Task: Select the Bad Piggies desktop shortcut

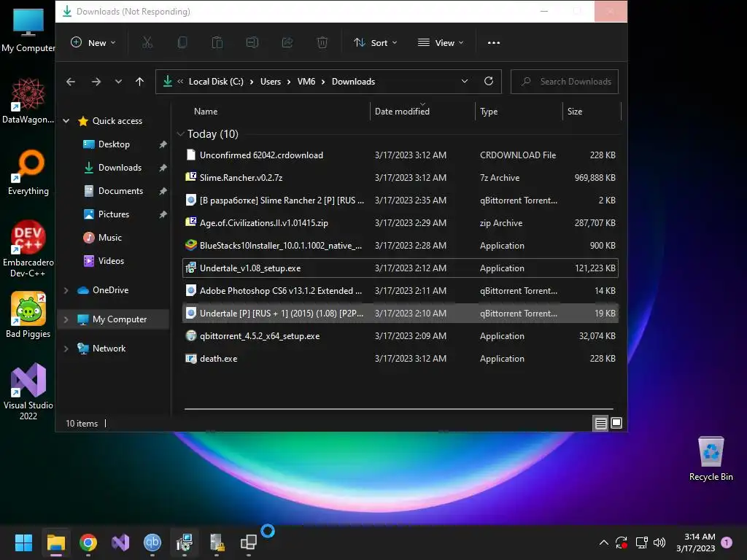Action: point(28,315)
